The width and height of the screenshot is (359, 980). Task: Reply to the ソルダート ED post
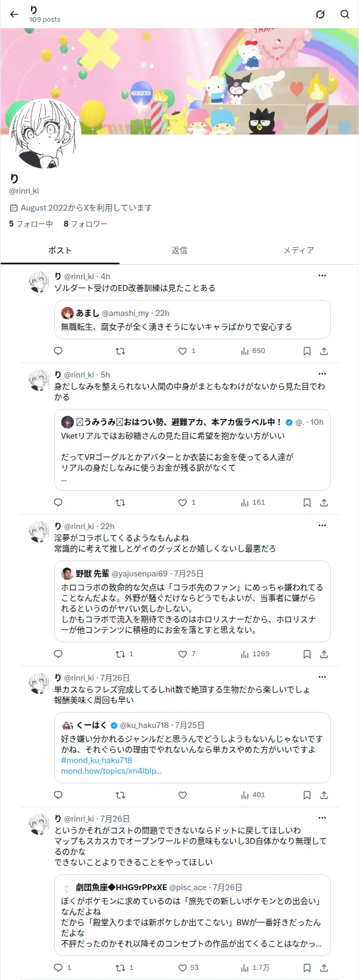(59, 351)
